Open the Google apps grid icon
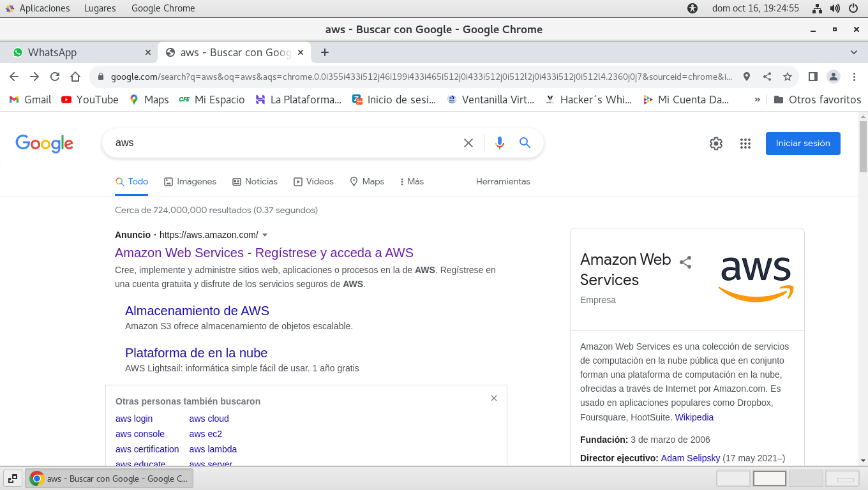This screenshot has height=490, width=868. tap(745, 144)
